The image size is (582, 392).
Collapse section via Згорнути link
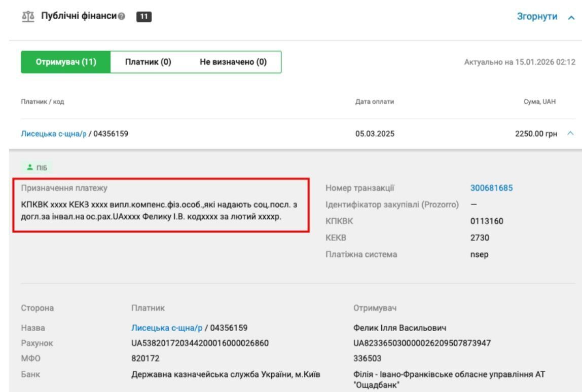(537, 17)
